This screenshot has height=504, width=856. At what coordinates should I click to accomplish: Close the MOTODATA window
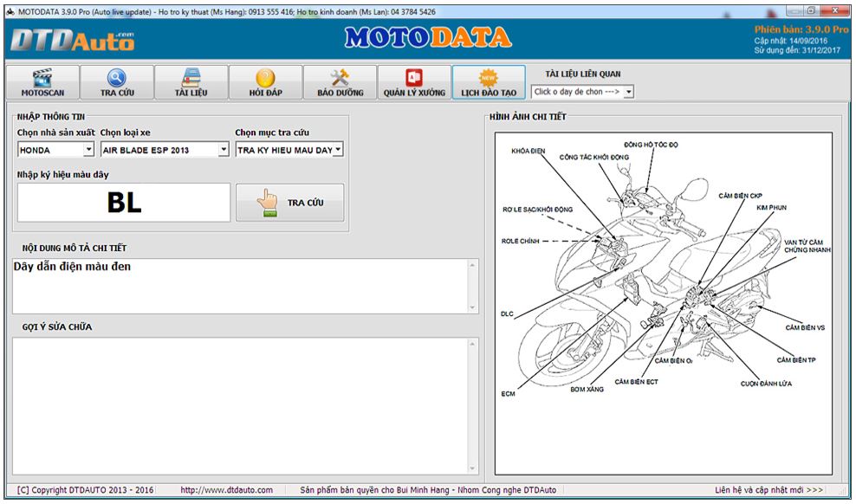point(836,10)
